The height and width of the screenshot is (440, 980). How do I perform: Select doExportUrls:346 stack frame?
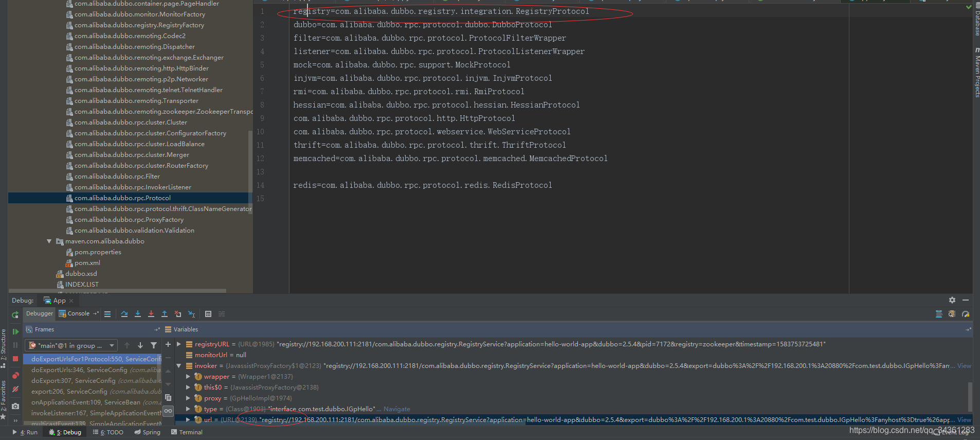(x=96, y=370)
